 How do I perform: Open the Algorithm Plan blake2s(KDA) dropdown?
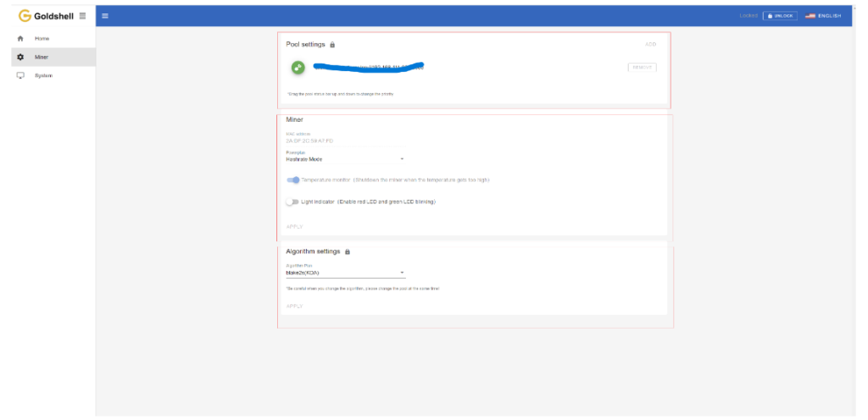coord(346,271)
